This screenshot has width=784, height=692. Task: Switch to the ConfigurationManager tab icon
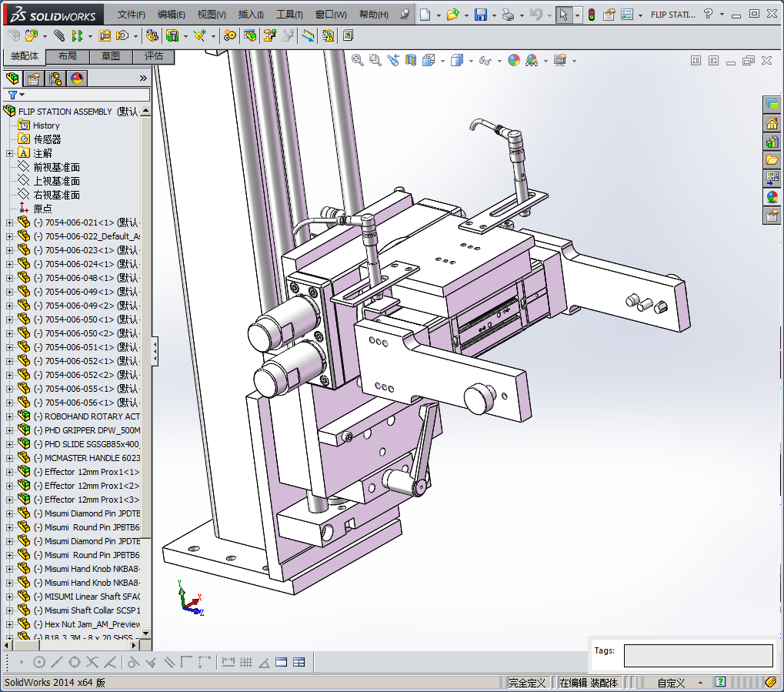(55, 79)
